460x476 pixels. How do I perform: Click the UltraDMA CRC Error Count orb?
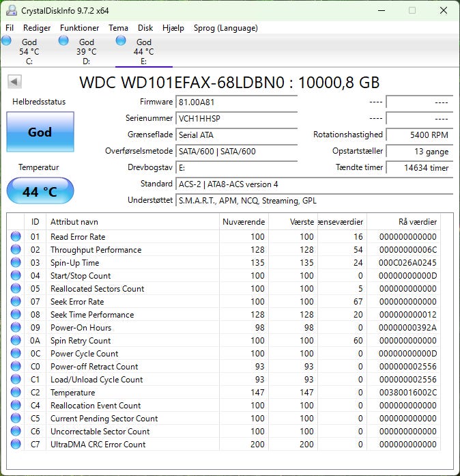pyautogui.click(x=16, y=445)
